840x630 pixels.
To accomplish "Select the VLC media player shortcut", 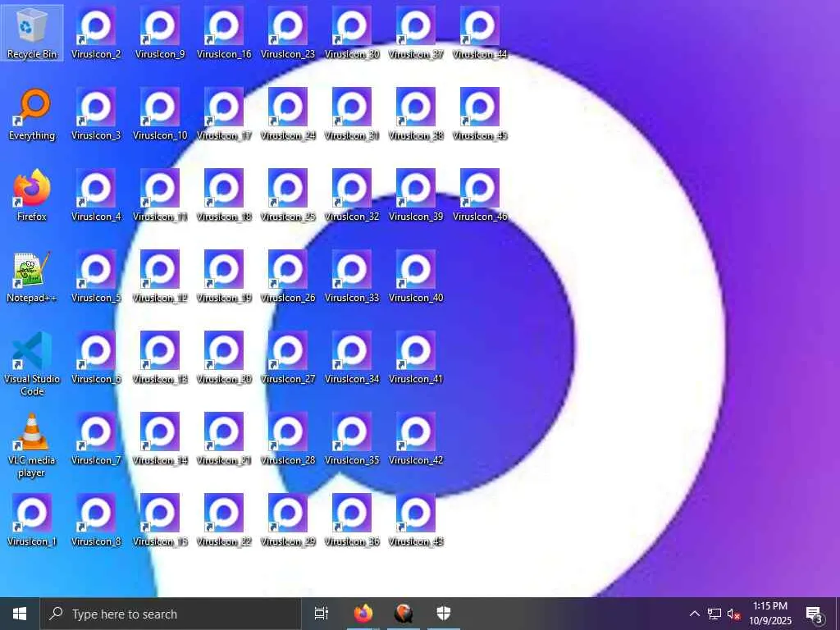I will 32,445.
